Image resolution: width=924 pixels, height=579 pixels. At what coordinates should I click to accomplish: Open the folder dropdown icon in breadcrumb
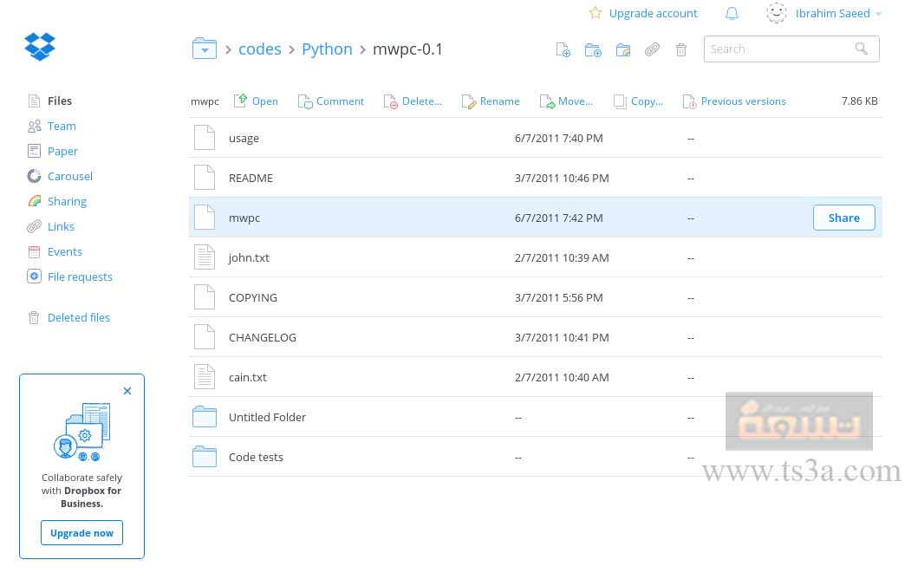pyautogui.click(x=205, y=49)
